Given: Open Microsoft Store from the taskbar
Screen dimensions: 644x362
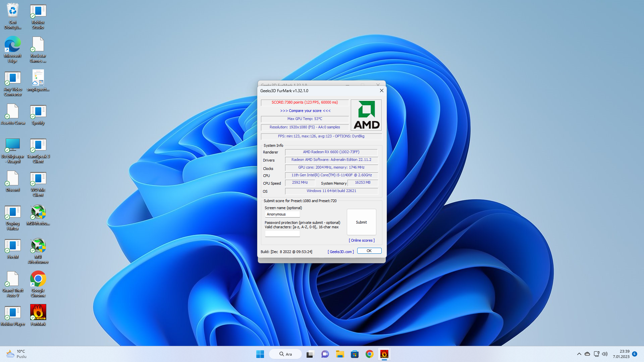Looking at the screenshot, I should pyautogui.click(x=355, y=354).
